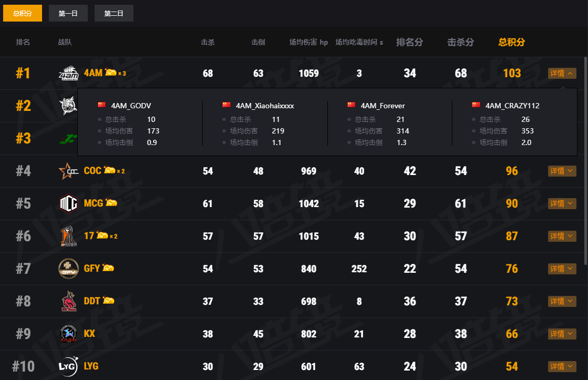Switch to the 第二日 tab
Viewport: 588px width, 380px height.
pos(114,13)
